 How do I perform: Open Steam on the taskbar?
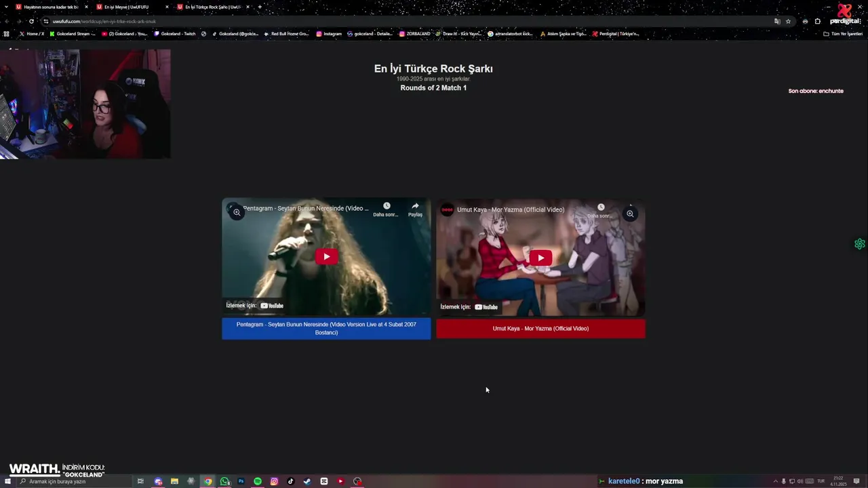click(x=307, y=481)
